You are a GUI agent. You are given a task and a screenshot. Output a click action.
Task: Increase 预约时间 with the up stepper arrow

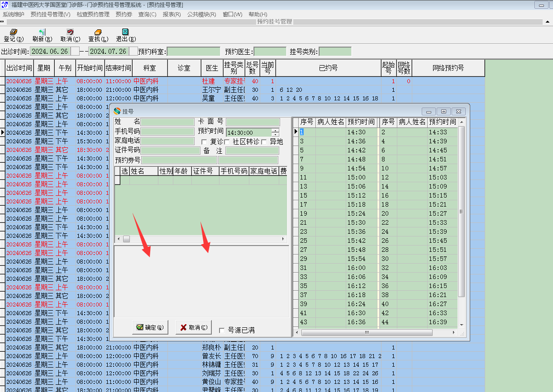point(276,130)
